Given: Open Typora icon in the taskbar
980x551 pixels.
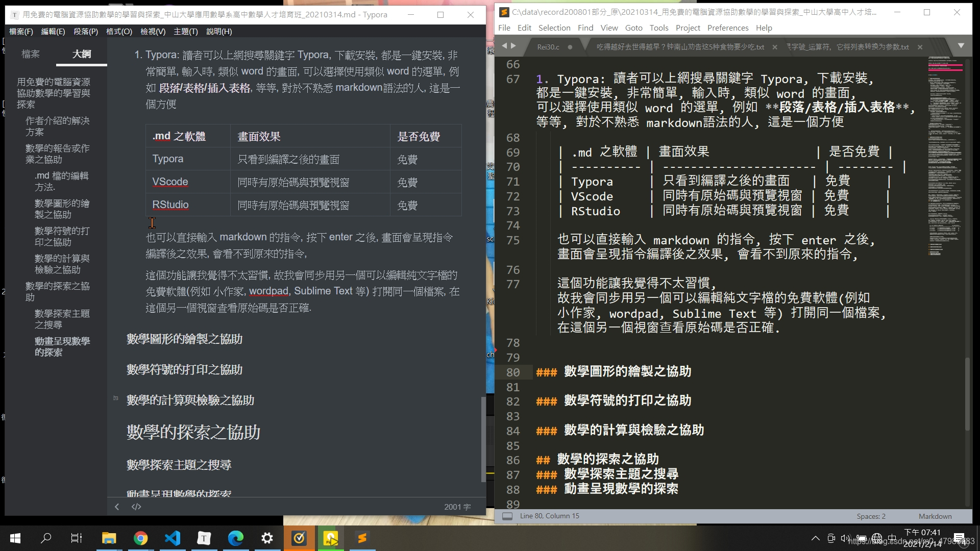Looking at the screenshot, I should coord(204,538).
